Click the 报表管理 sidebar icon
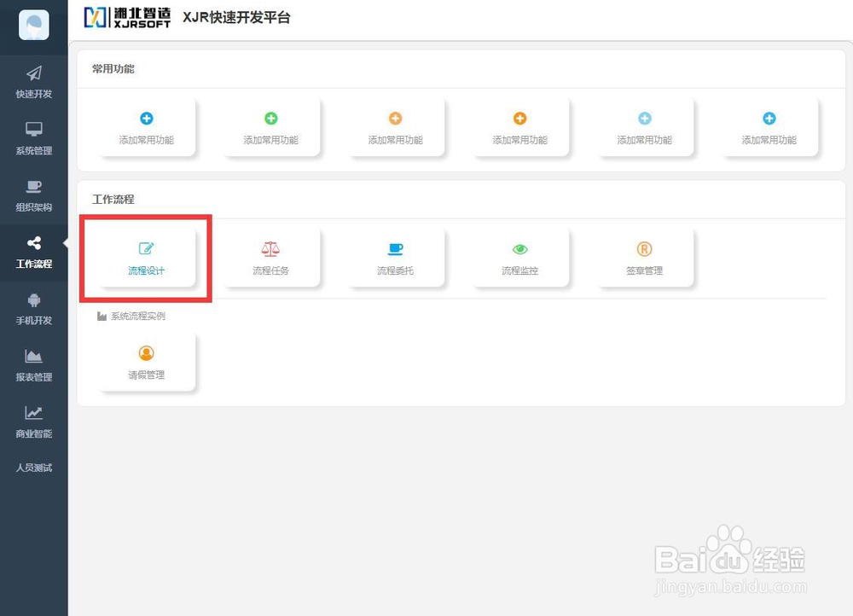The height and width of the screenshot is (616, 853). [33, 366]
